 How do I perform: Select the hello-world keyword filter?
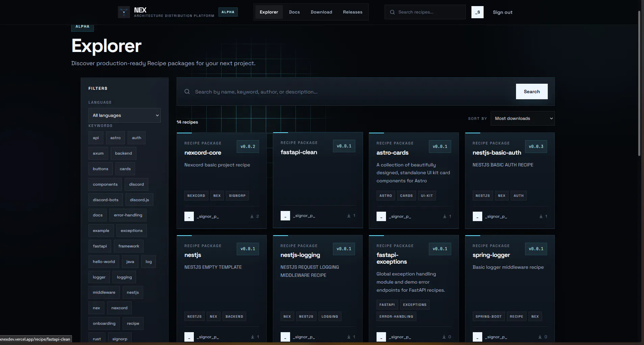[x=104, y=262]
